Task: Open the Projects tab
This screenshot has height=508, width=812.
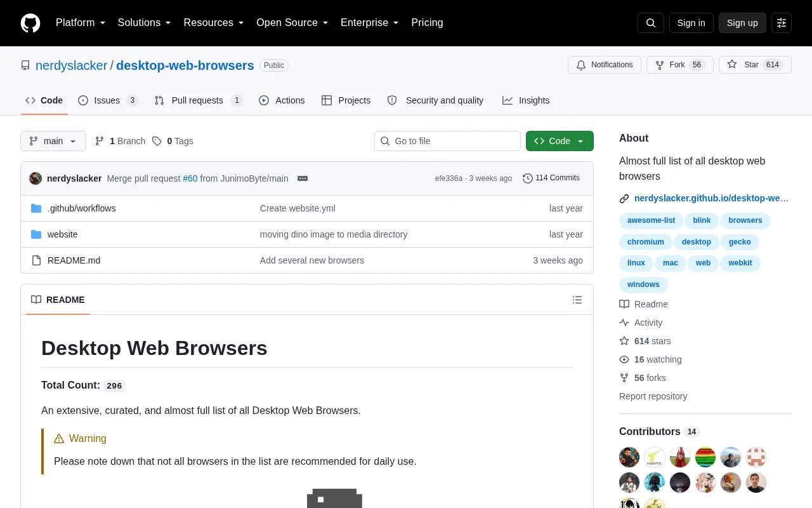Action: point(346,100)
